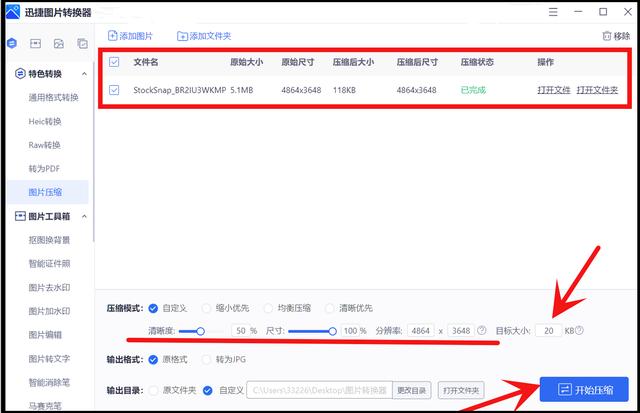
Task: Open 通用格式转换 in sidebar
Action: [53, 98]
